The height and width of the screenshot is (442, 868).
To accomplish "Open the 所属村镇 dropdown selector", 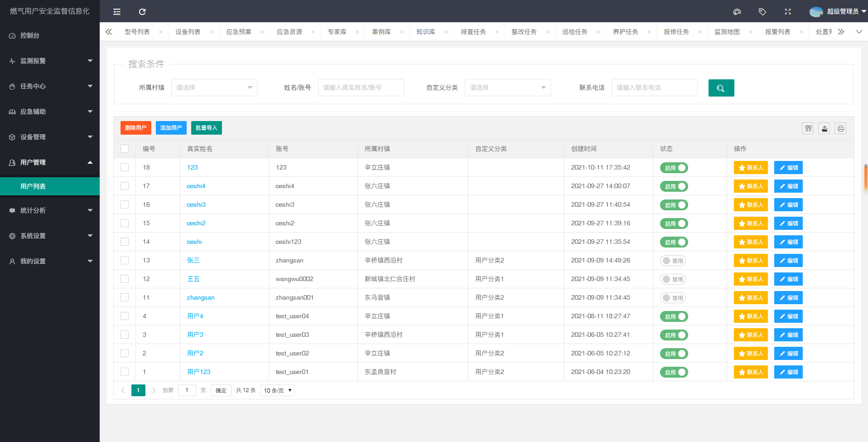I will point(214,87).
